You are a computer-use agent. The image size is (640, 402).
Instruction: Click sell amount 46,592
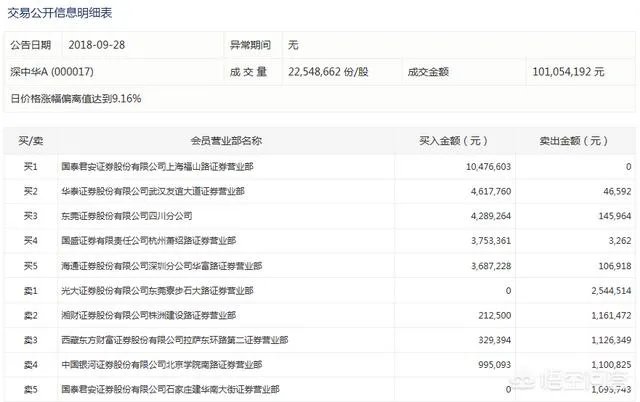click(618, 191)
